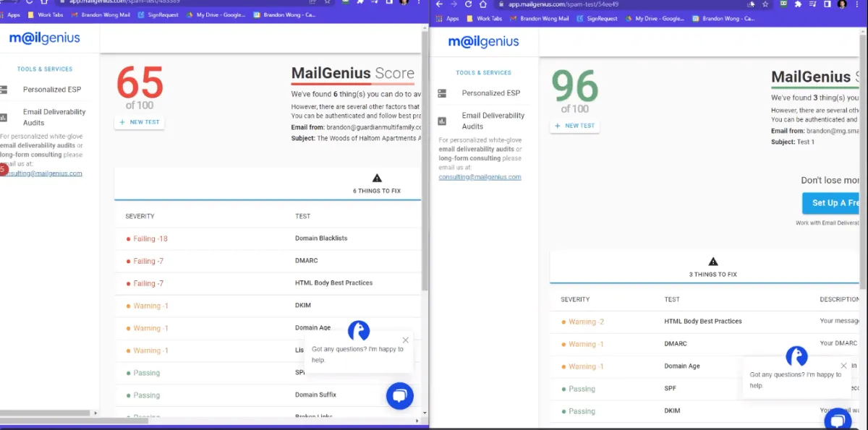The height and width of the screenshot is (430, 868).
Task: Open My Drive bookmark in left window
Action: coord(217,15)
